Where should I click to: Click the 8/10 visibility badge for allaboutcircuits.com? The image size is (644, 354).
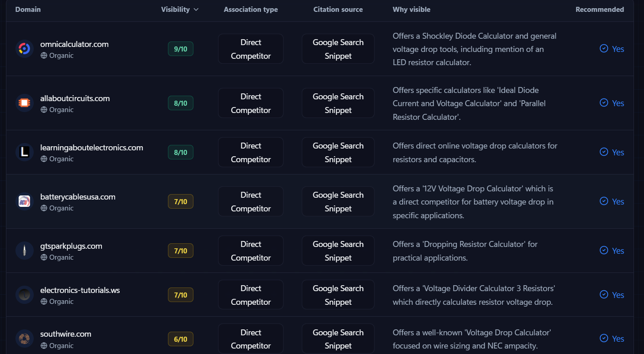pos(181,103)
